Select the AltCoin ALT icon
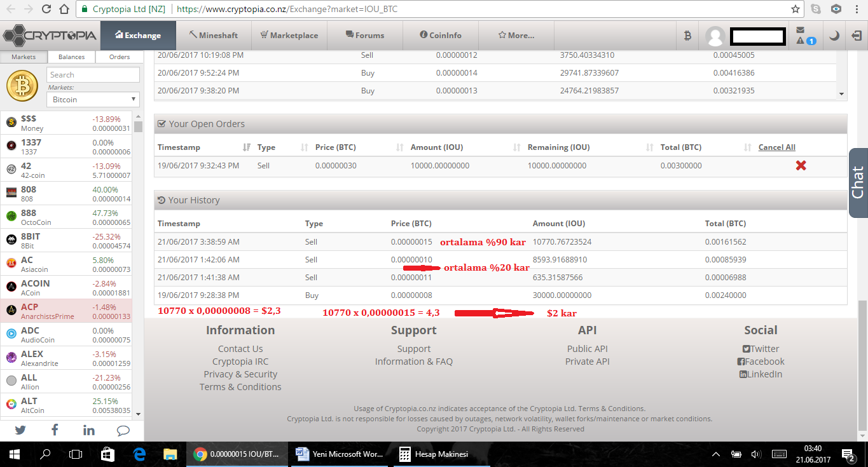The height and width of the screenshot is (467, 868). pyautogui.click(x=11, y=405)
